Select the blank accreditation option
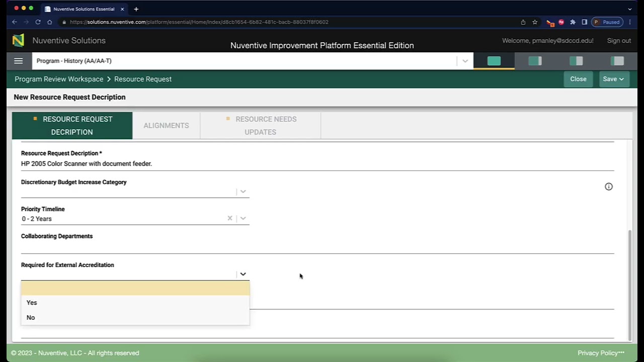Image resolution: width=644 pixels, height=362 pixels. [x=135, y=288]
